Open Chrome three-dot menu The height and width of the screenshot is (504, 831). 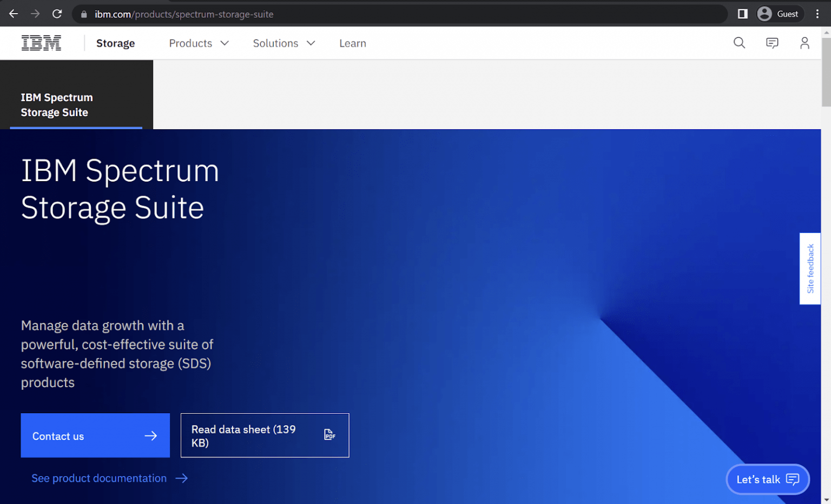click(817, 14)
